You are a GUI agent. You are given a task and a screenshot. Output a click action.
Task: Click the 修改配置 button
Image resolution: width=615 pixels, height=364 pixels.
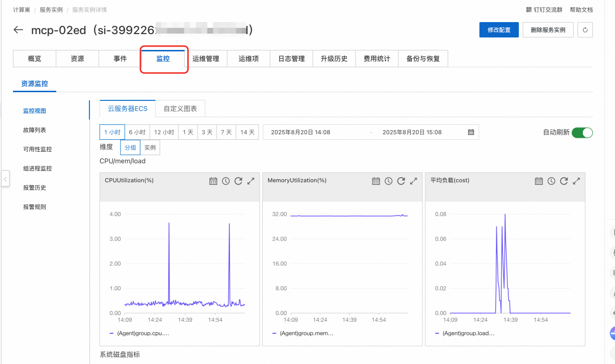[499, 30]
